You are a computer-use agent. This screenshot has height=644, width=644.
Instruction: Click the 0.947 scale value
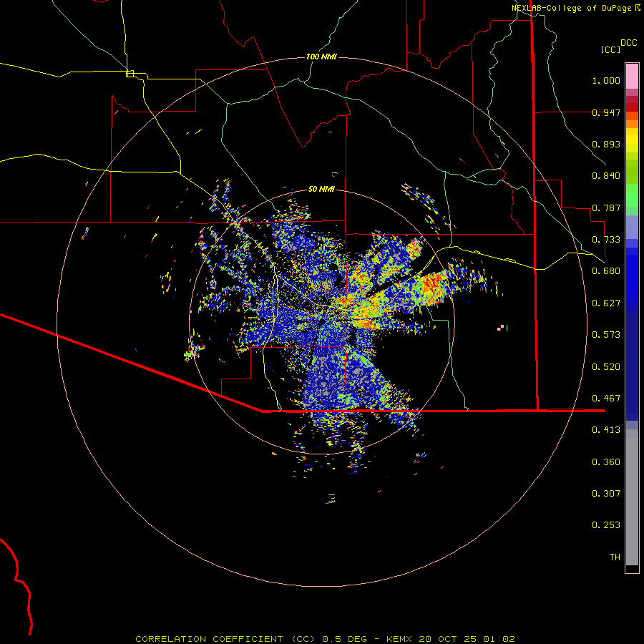[x=606, y=112]
